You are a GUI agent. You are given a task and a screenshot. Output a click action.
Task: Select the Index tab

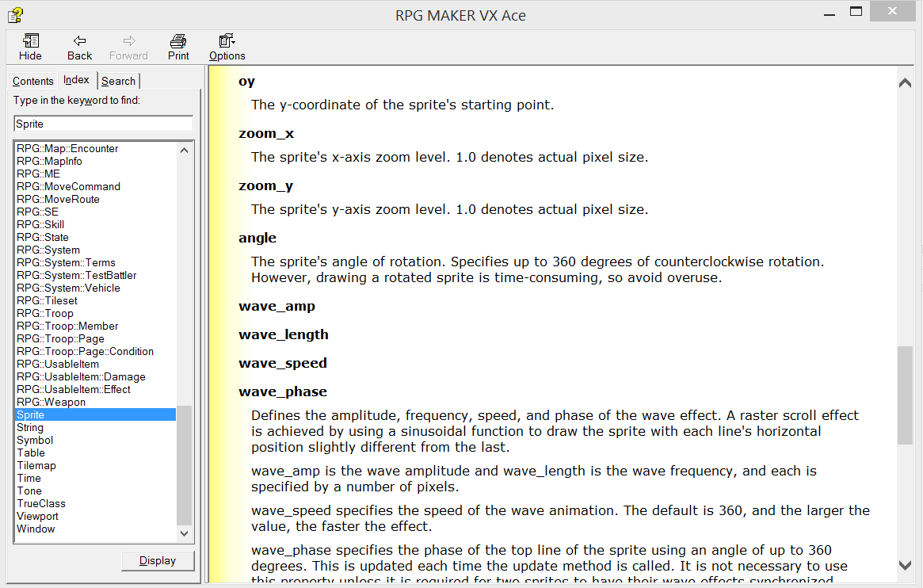click(x=77, y=80)
